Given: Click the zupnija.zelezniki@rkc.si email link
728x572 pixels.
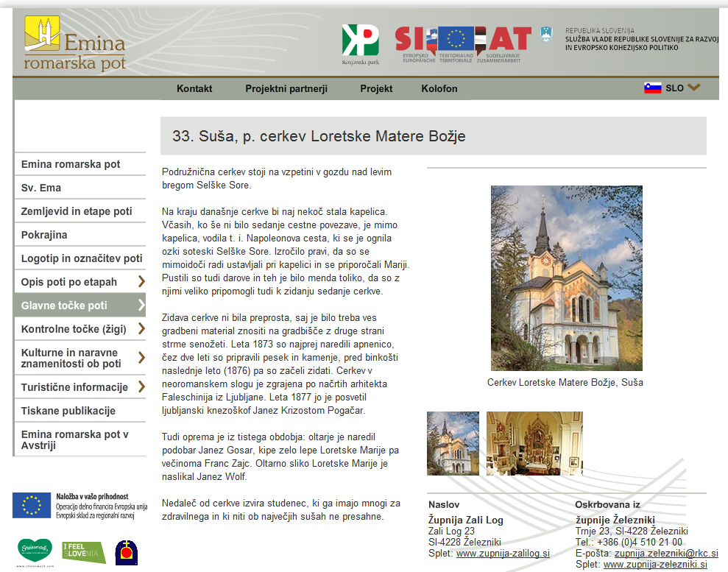Looking at the screenshot, I should 666,553.
